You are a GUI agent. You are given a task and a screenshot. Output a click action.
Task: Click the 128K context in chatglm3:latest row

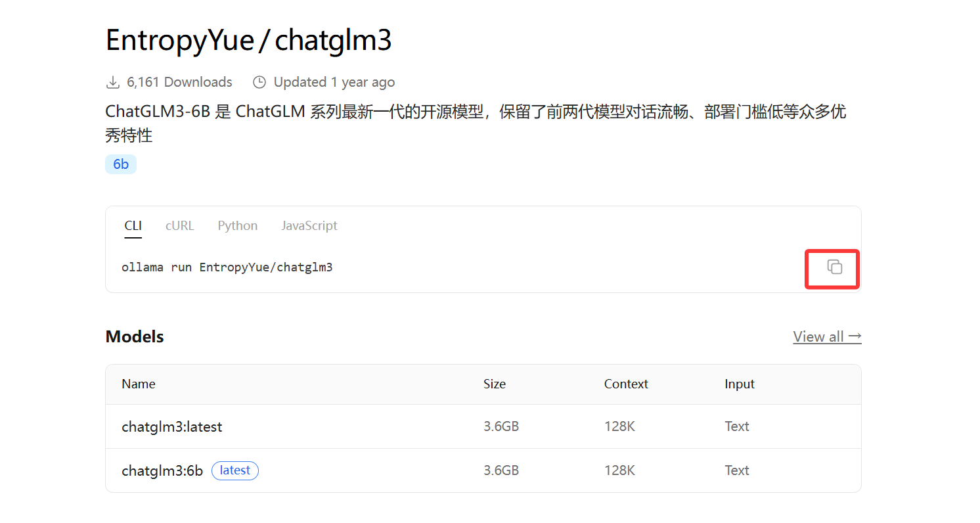(x=619, y=426)
